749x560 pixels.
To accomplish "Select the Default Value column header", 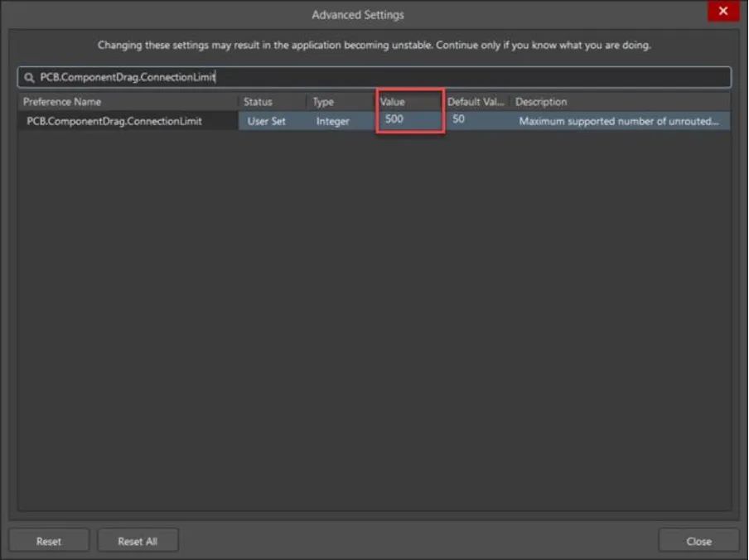I will coord(476,102).
